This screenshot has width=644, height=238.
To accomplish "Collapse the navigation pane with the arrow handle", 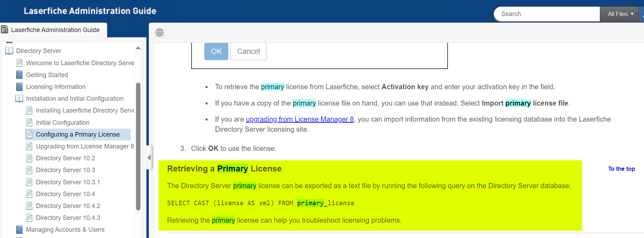I will click(149, 158).
